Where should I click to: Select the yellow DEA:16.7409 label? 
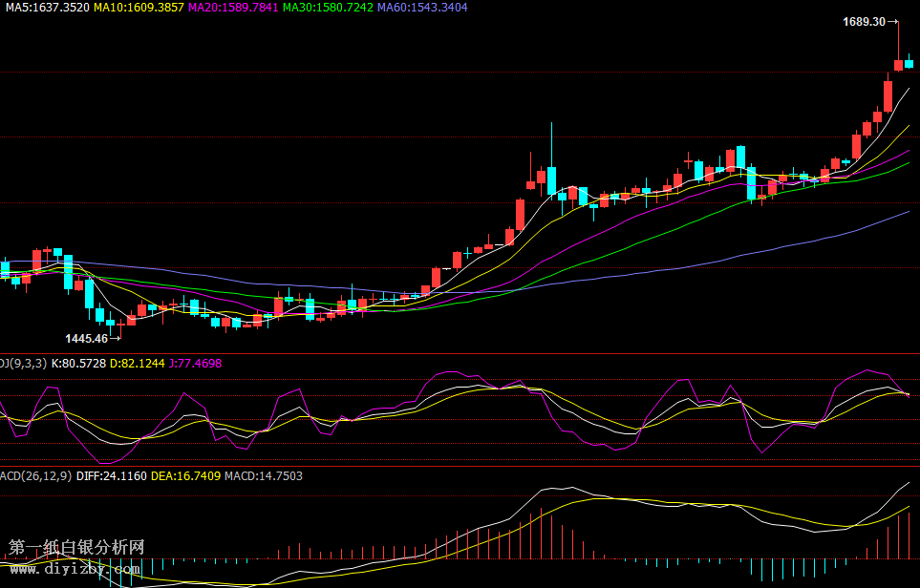185,475
